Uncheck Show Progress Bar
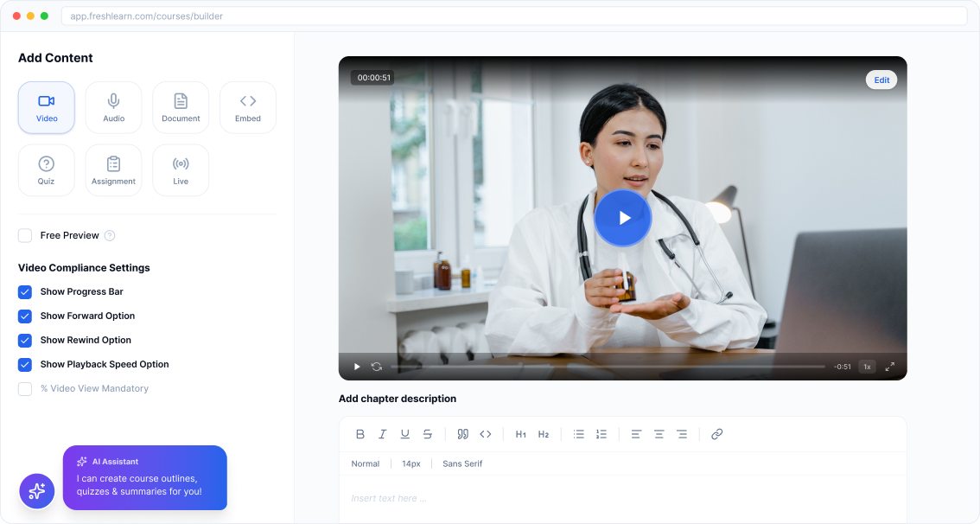 pyautogui.click(x=25, y=292)
